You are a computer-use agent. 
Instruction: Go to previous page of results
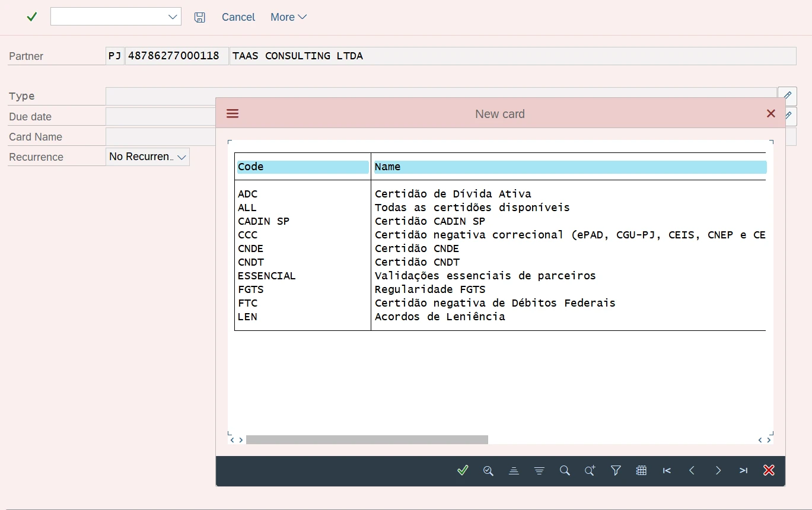pos(692,470)
